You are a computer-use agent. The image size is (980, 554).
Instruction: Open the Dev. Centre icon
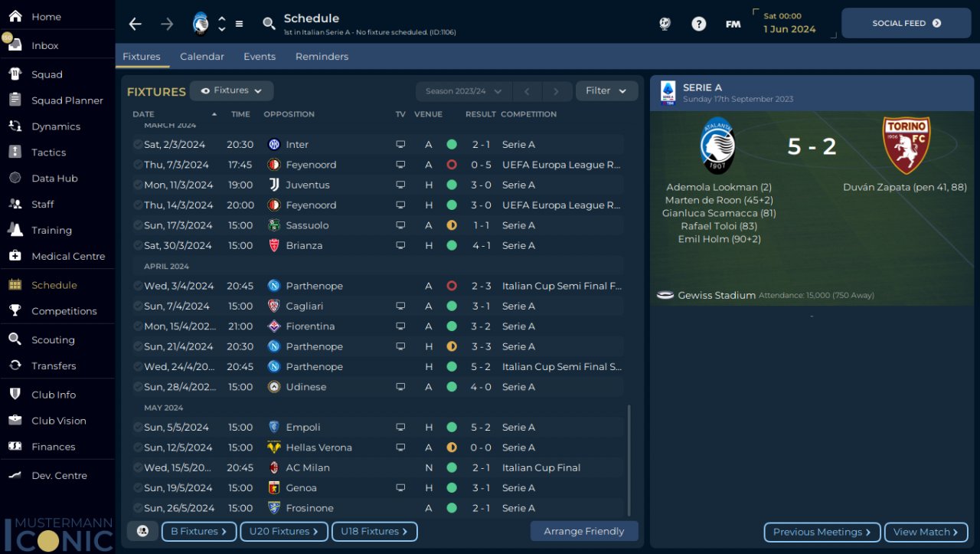click(x=15, y=475)
